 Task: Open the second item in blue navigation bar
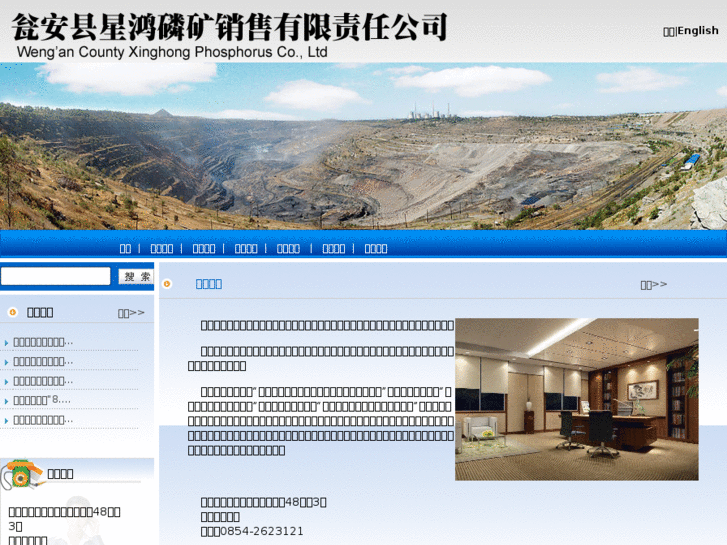click(162, 249)
